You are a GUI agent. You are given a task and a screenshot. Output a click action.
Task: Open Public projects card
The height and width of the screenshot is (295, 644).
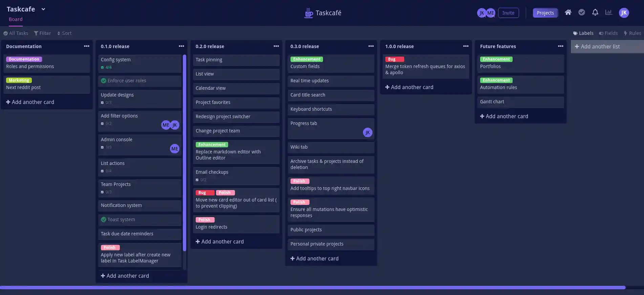(331, 230)
